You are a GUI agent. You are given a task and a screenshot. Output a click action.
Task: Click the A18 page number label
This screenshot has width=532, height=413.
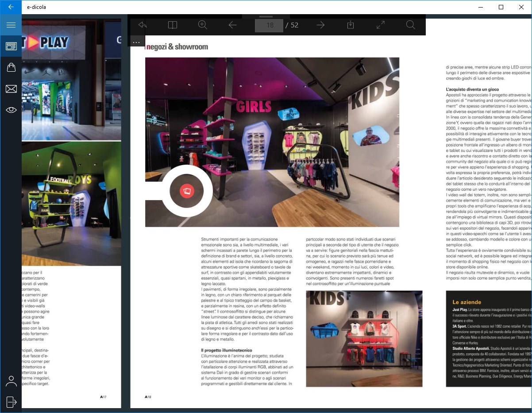pyautogui.click(x=148, y=397)
